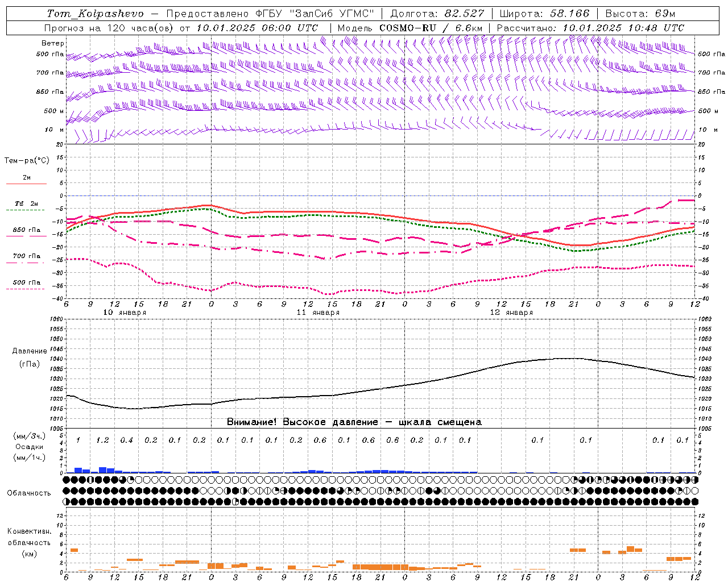Click the 'Конвективн.' convective cloud label
Screen dimensions: 728x582
(29, 531)
